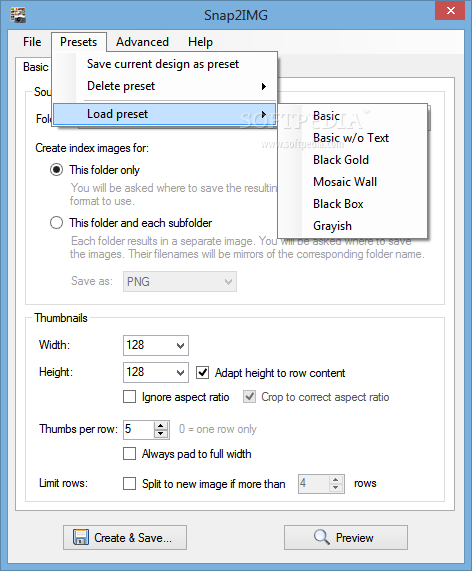
Task: Increase Thumbs per row with up arrow
Action: [161, 425]
